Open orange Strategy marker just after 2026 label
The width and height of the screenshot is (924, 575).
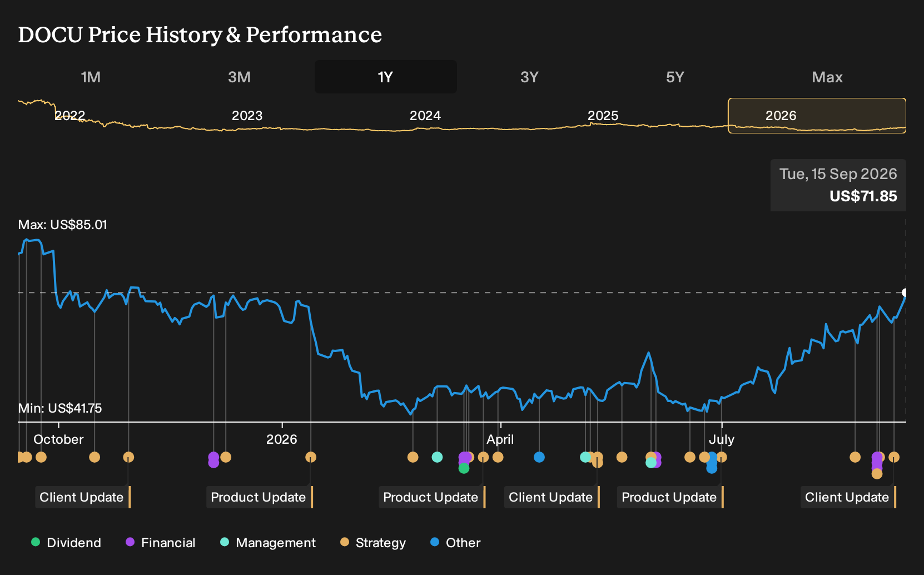pyautogui.click(x=311, y=457)
